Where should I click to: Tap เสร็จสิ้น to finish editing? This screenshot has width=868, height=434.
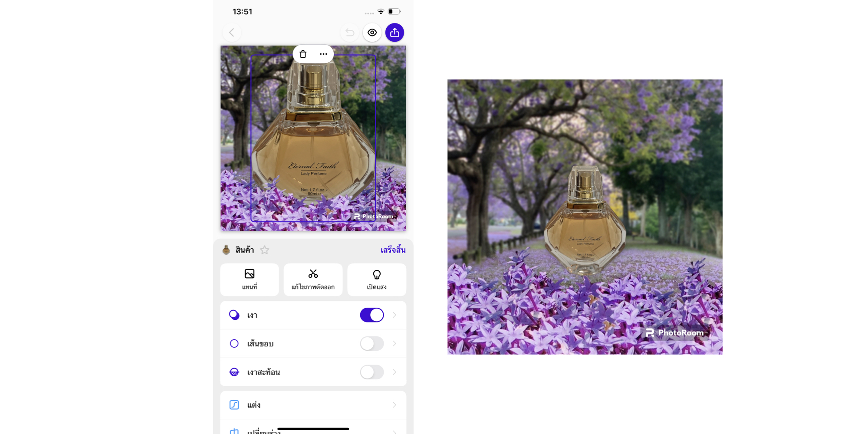(393, 250)
